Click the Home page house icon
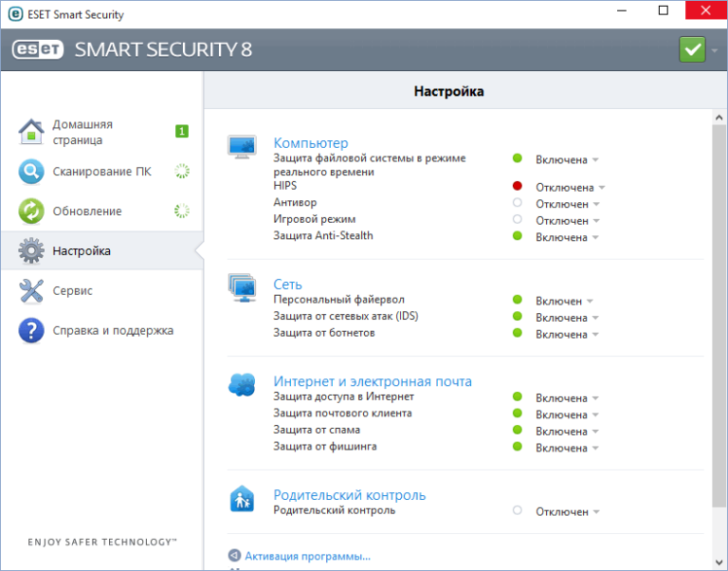 click(31, 132)
